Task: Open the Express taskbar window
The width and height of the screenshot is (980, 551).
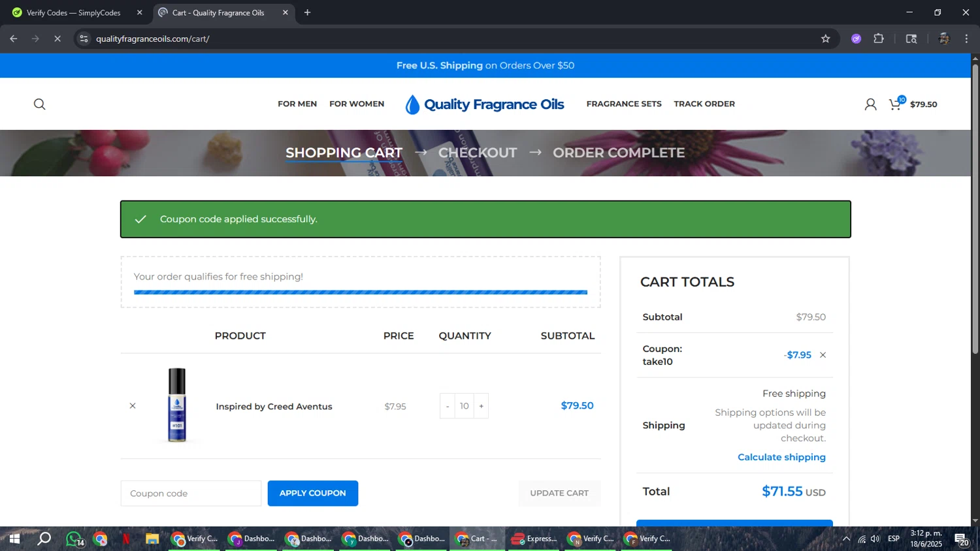Action: [x=534, y=539]
